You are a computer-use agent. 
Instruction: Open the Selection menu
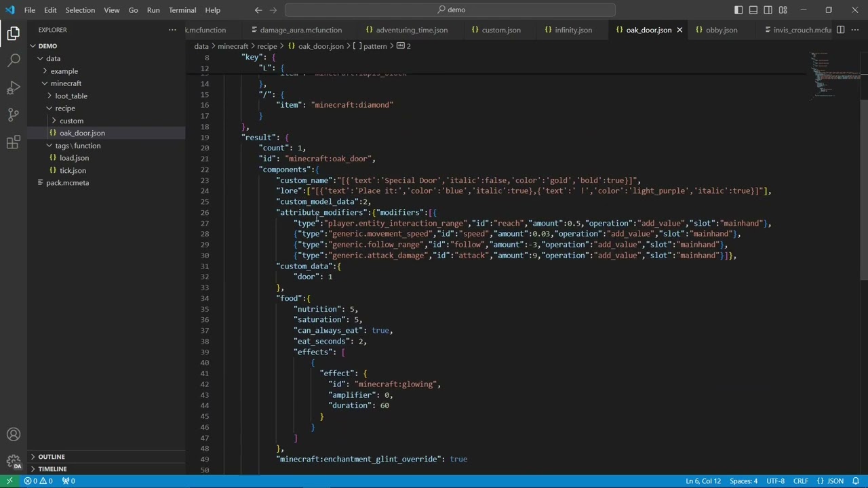pyautogui.click(x=80, y=10)
